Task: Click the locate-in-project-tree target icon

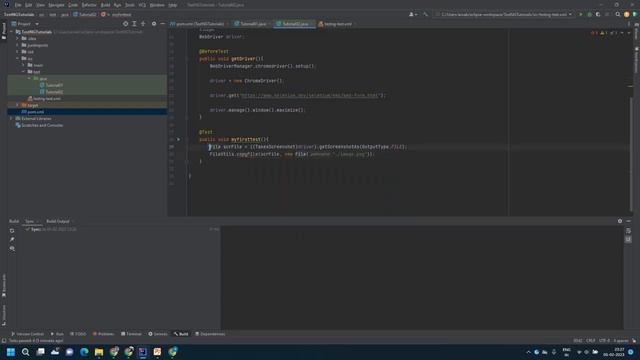Action: [x=125, y=24]
